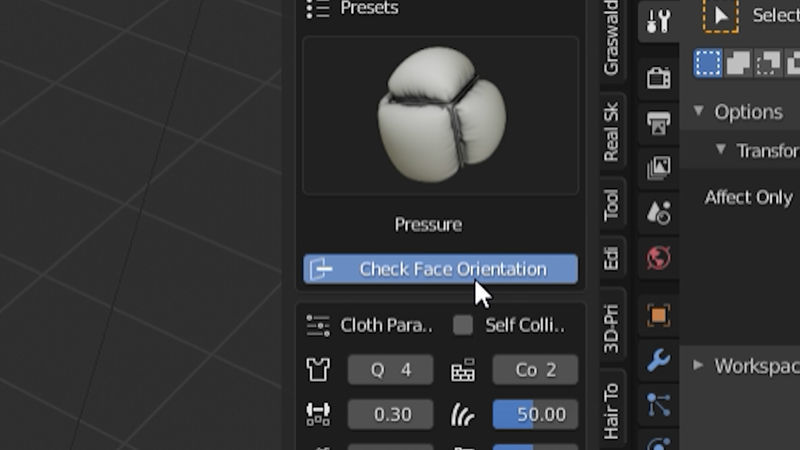Open the Real Sk sidebar tab
The image size is (800, 450).
(611, 132)
